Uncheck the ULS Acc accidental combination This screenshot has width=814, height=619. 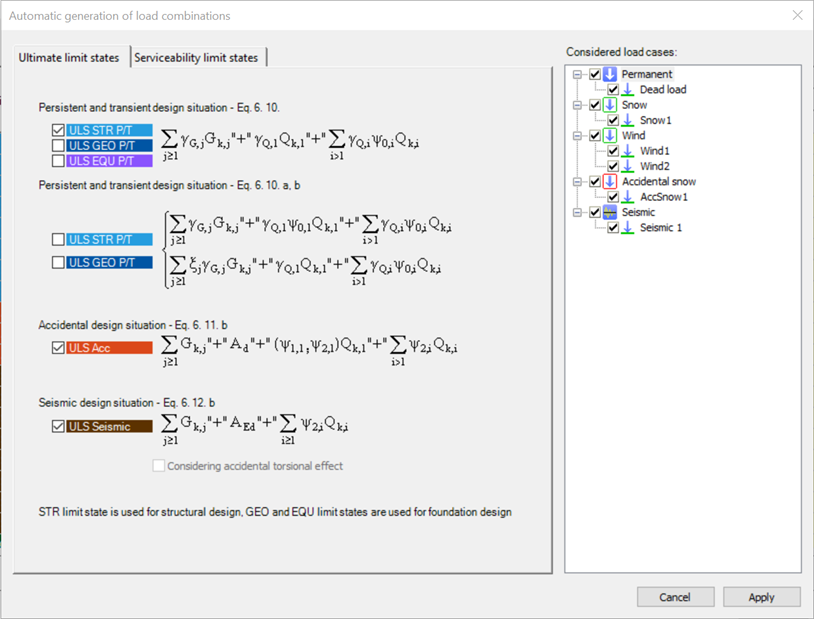[58, 348]
